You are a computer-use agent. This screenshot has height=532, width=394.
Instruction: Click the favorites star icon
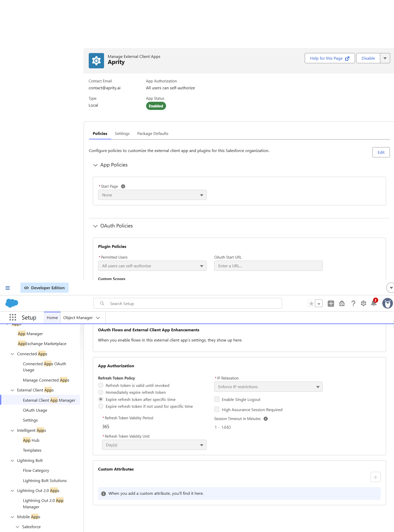(x=311, y=303)
